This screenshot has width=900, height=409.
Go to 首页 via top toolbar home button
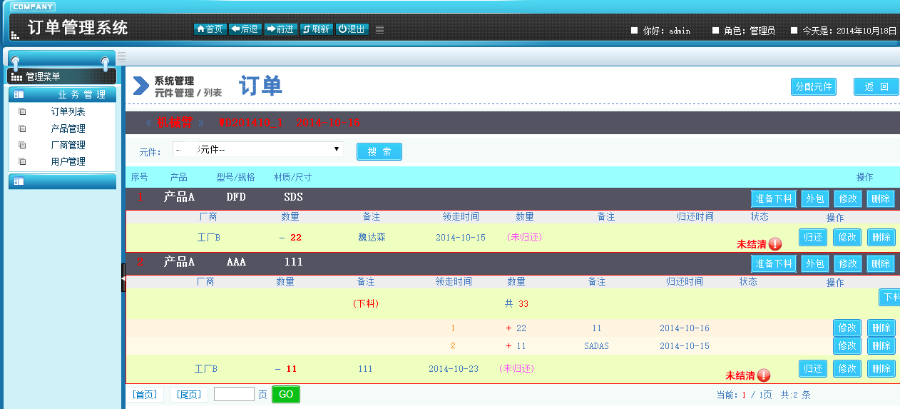pyautogui.click(x=211, y=29)
